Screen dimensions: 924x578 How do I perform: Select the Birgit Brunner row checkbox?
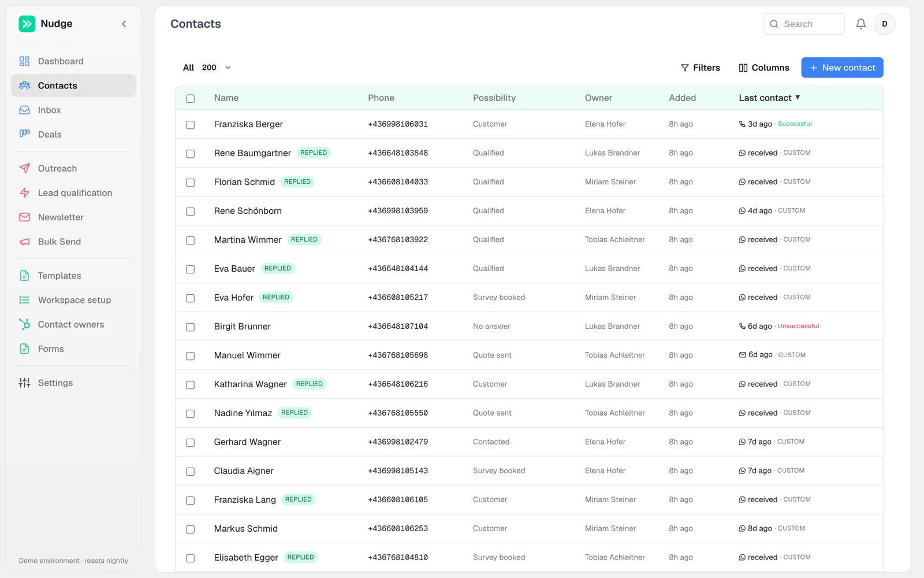click(x=190, y=327)
